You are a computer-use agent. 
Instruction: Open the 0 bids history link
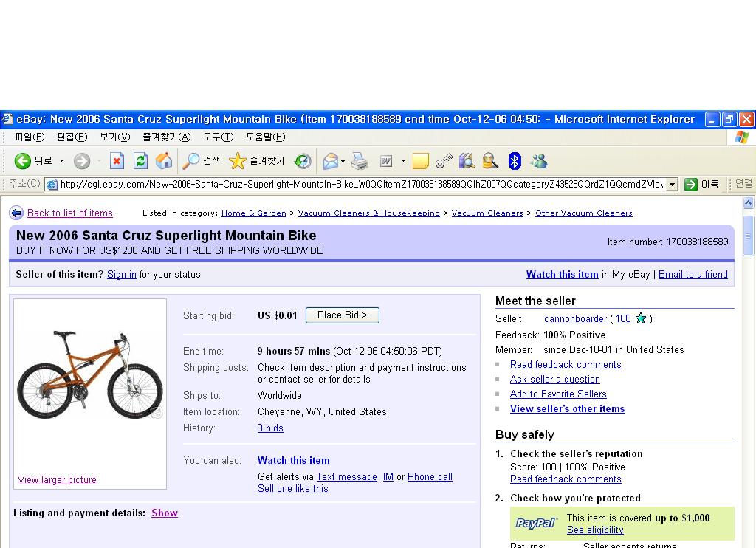point(270,428)
